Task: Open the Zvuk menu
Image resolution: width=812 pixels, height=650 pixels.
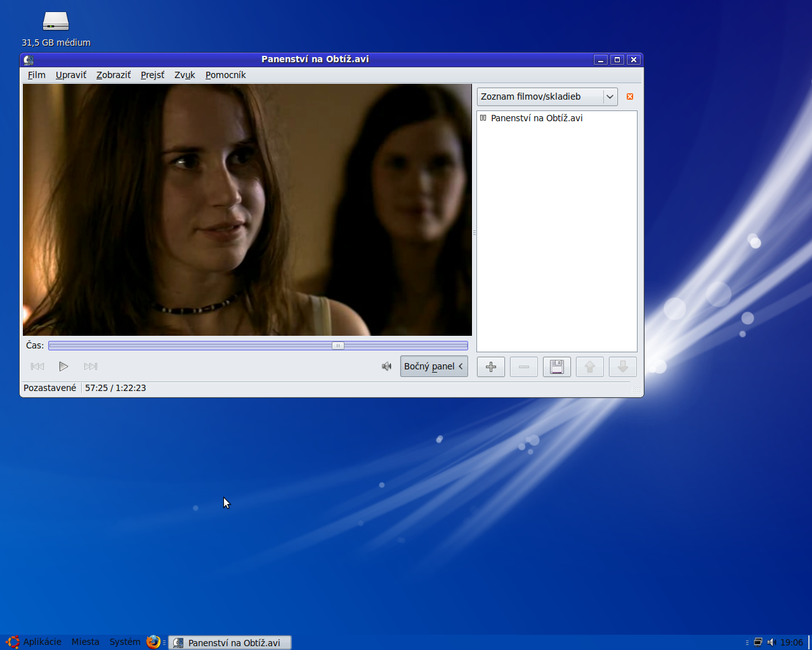Action: tap(185, 75)
